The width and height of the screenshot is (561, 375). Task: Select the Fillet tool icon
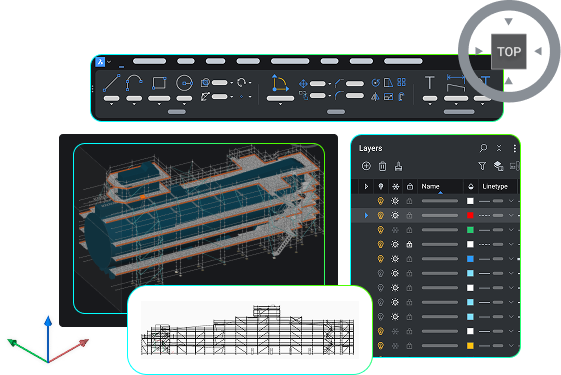coord(339,96)
